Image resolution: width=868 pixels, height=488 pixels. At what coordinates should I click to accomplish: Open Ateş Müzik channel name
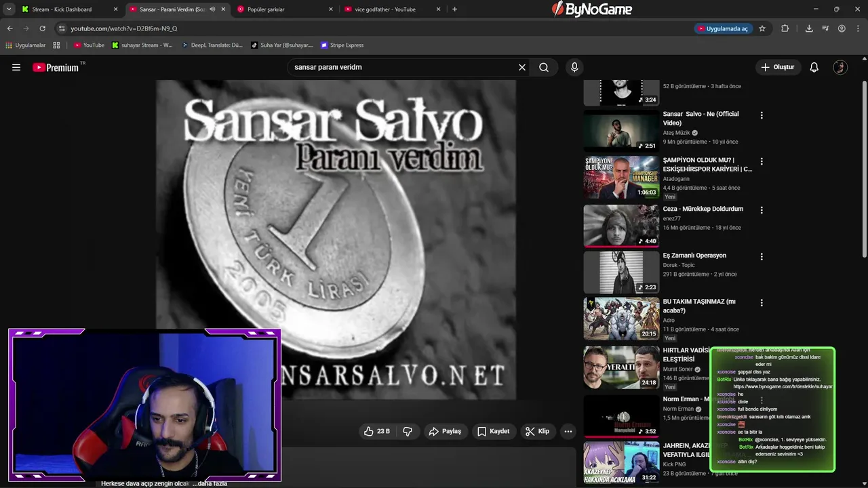(676, 133)
